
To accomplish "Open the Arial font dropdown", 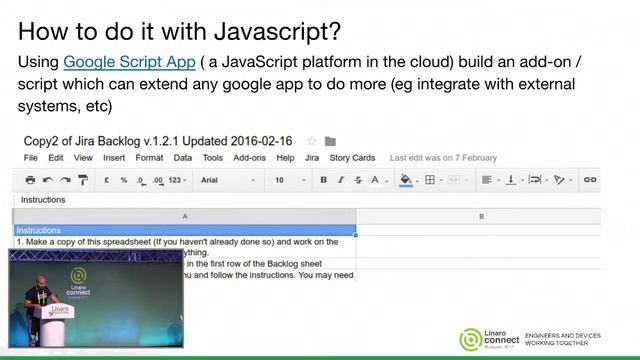I will (x=228, y=180).
